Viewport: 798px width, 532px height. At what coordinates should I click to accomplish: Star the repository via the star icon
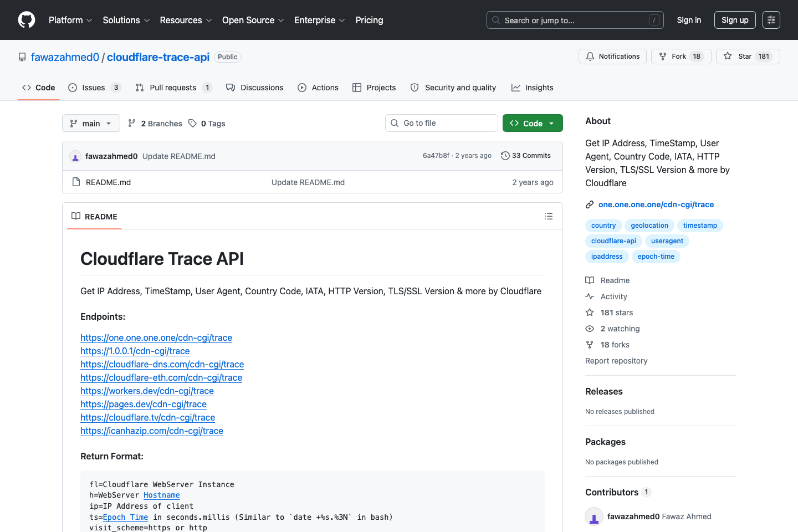(x=729, y=56)
